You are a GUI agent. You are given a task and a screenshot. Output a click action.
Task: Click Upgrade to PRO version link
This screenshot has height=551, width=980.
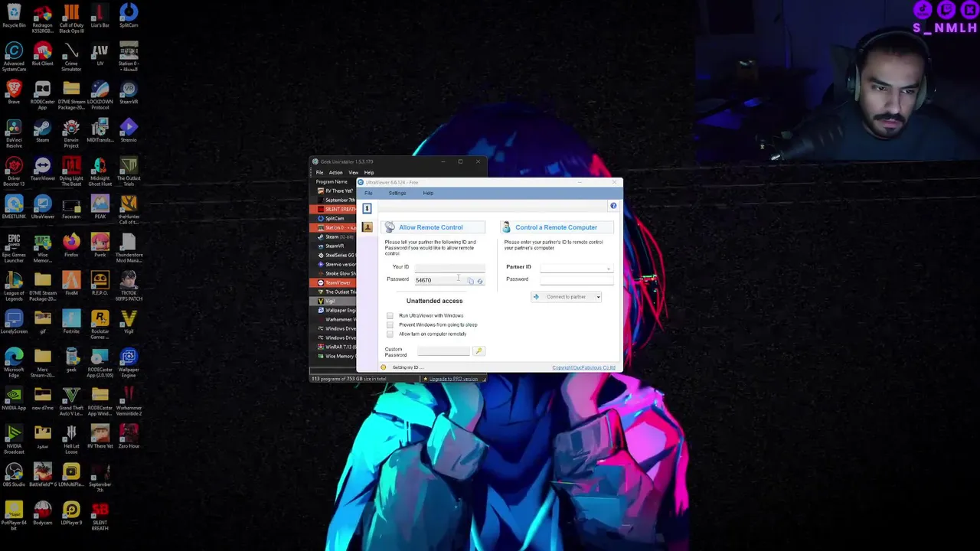[x=453, y=379]
